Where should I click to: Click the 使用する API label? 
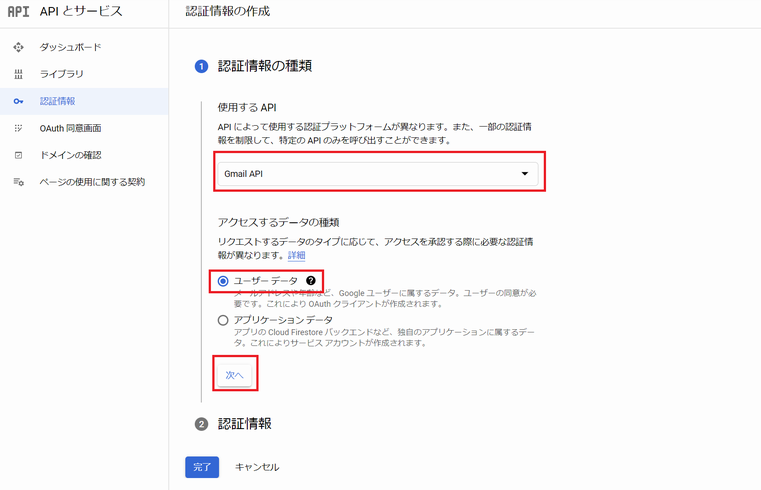point(247,107)
